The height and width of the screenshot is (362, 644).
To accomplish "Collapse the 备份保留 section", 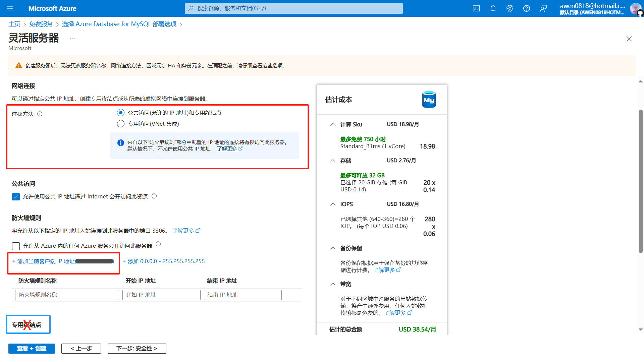I will coord(333,248).
